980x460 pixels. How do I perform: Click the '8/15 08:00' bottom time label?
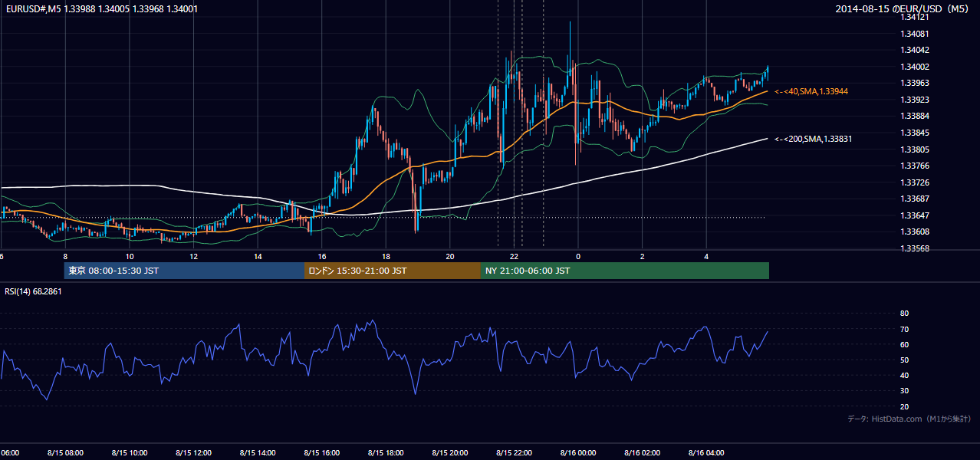pyautogui.click(x=65, y=453)
